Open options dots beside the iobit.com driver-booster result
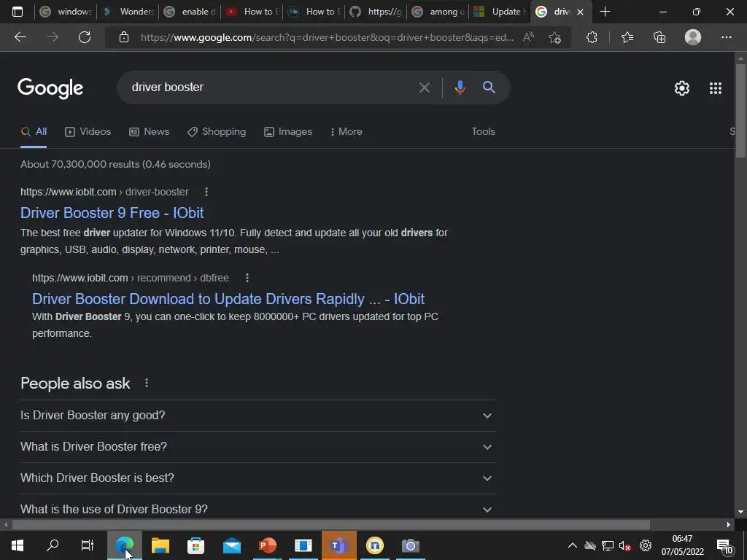This screenshot has width=747, height=560. (x=206, y=192)
